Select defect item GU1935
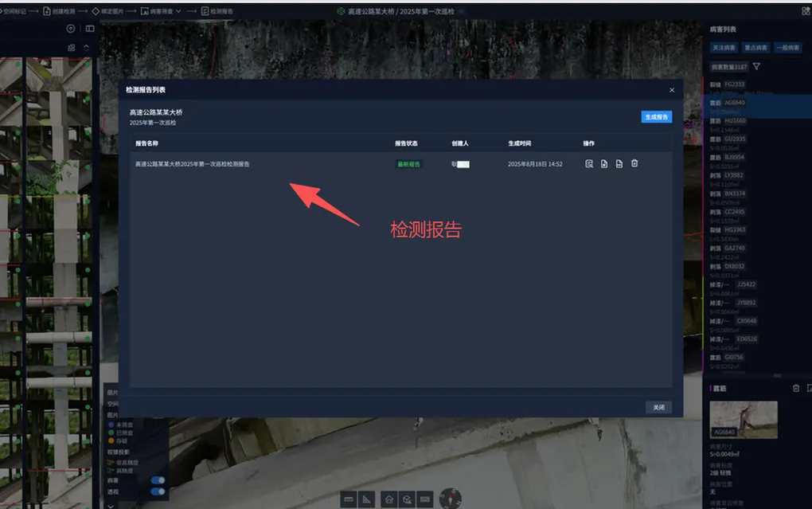 click(735, 139)
